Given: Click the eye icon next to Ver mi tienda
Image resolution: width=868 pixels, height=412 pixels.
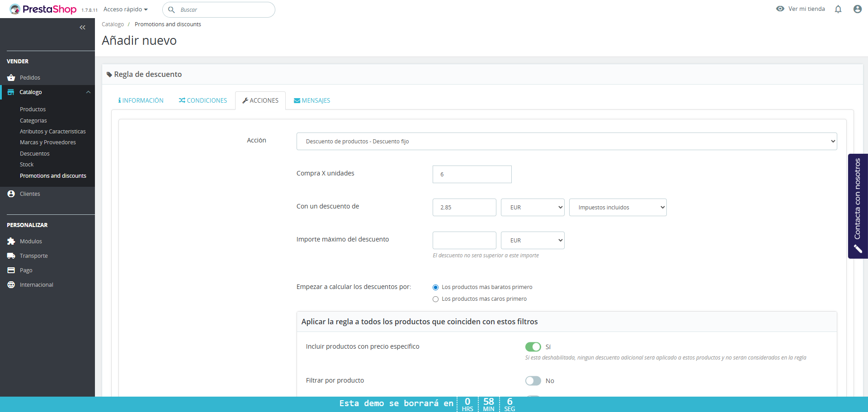Looking at the screenshot, I should click(x=780, y=9).
